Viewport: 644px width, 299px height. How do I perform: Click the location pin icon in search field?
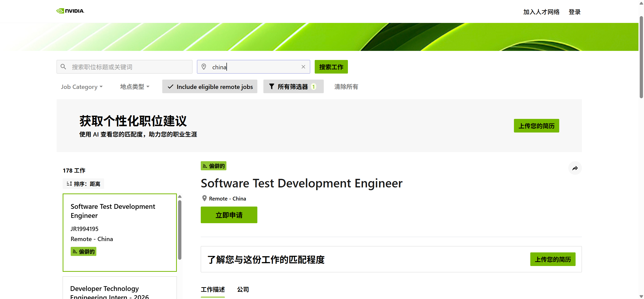[x=204, y=67]
